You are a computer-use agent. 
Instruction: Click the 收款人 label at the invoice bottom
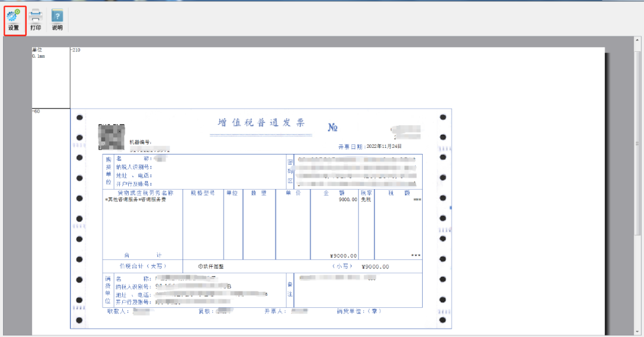click(x=118, y=311)
